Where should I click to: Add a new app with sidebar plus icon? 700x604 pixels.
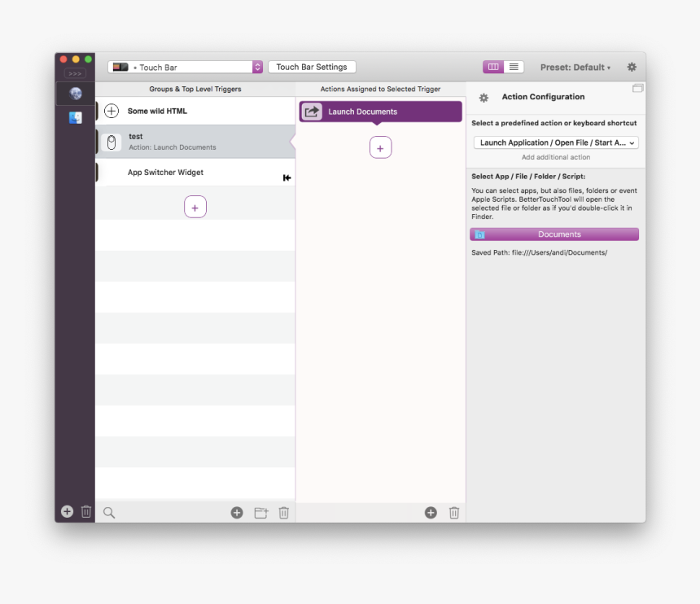pyautogui.click(x=67, y=511)
